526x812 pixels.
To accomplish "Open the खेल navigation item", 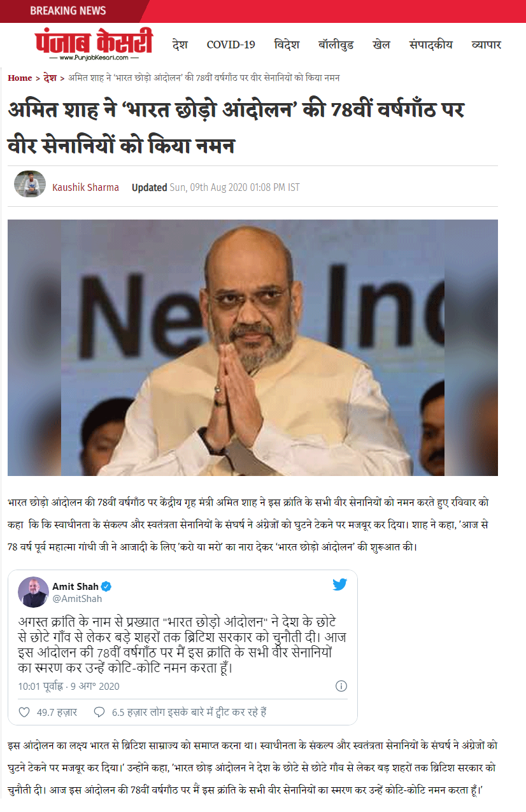I will pyautogui.click(x=382, y=45).
